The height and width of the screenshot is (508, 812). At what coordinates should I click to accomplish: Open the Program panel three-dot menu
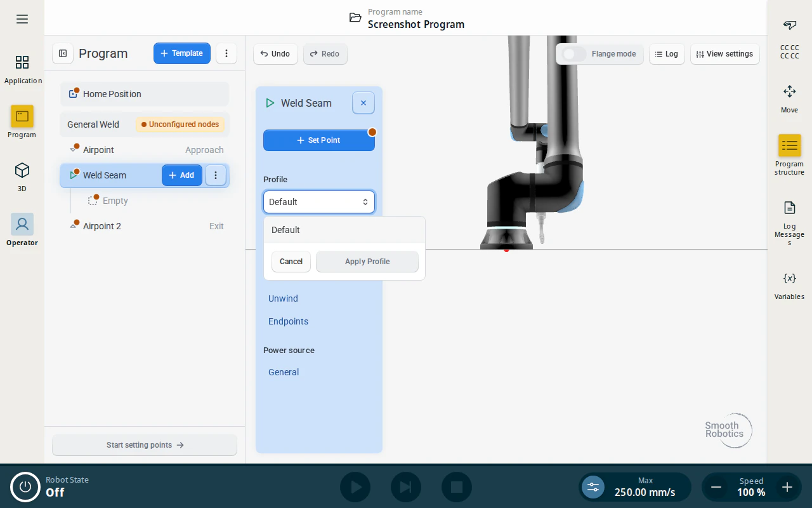(x=226, y=53)
